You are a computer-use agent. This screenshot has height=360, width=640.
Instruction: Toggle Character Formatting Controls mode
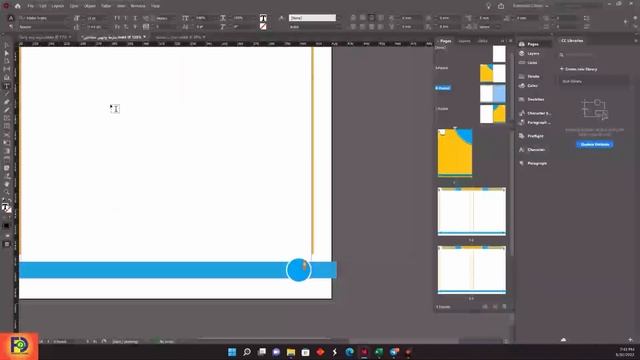click(11, 18)
